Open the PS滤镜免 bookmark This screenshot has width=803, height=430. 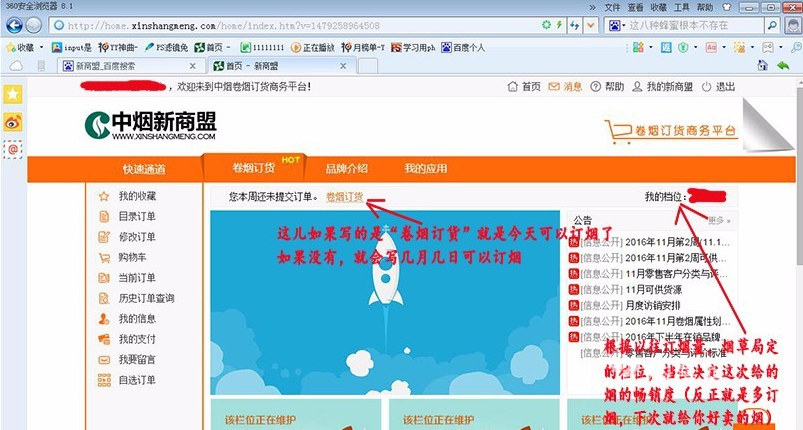(166, 48)
